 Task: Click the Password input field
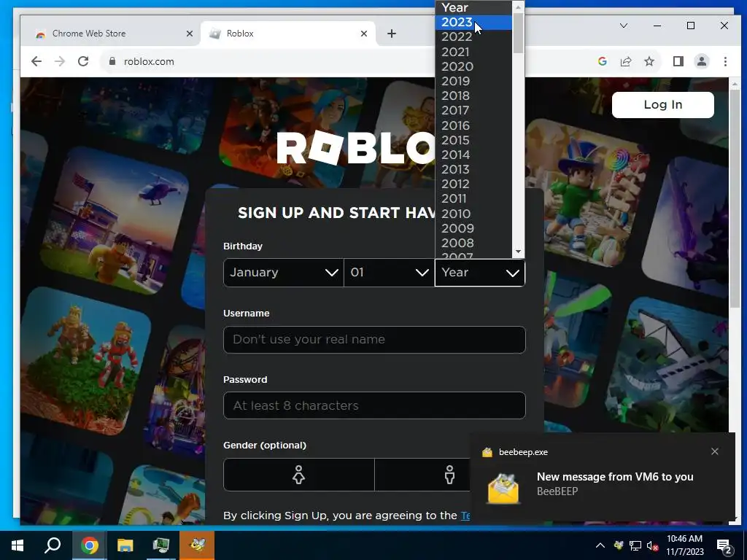pyautogui.click(x=374, y=405)
